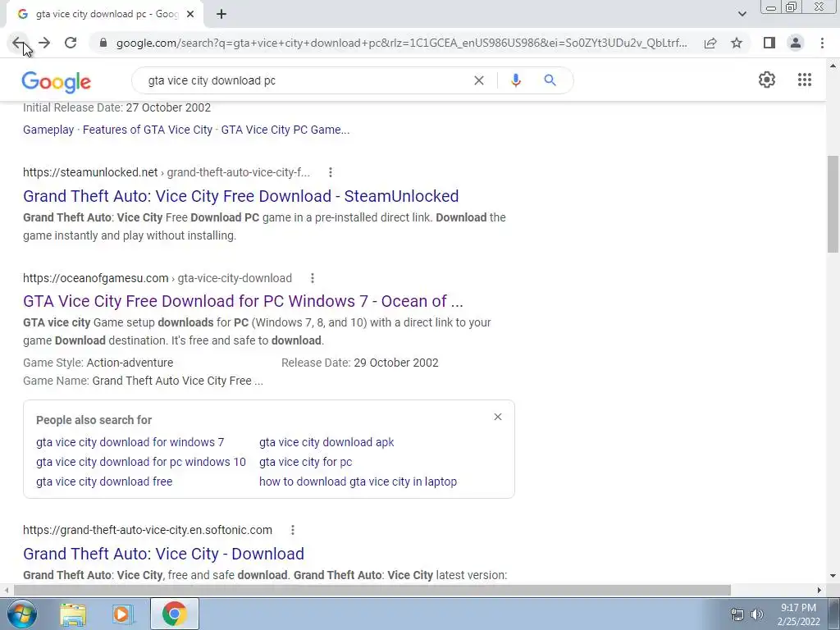This screenshot has height=630, width=840.
Task: Click the browser forward arrow
Action: pos(44,43)
